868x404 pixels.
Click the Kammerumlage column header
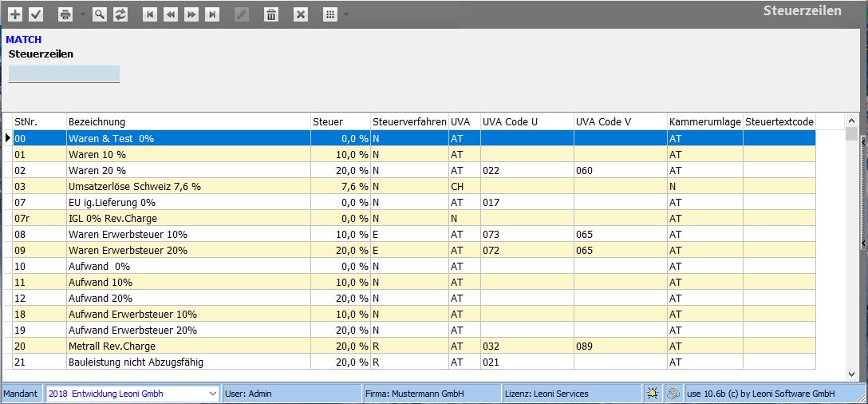[x=705, y=121]
